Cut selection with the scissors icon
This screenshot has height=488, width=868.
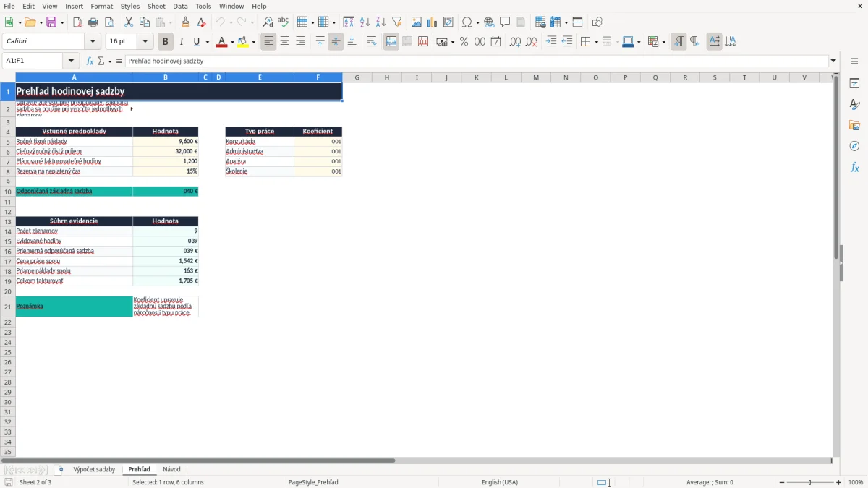[129, 22]
